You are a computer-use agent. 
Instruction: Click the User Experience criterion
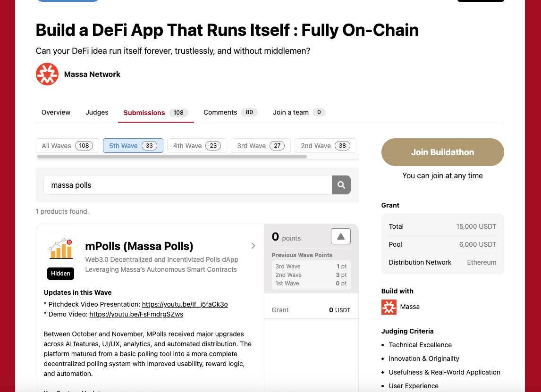click(x=414, y=386)
